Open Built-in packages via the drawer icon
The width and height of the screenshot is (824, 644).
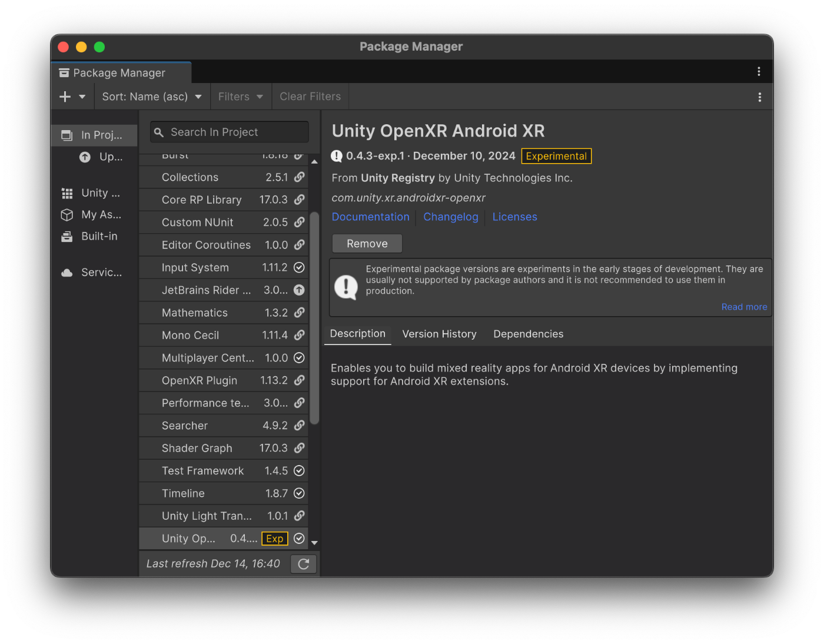coord(67,236)
